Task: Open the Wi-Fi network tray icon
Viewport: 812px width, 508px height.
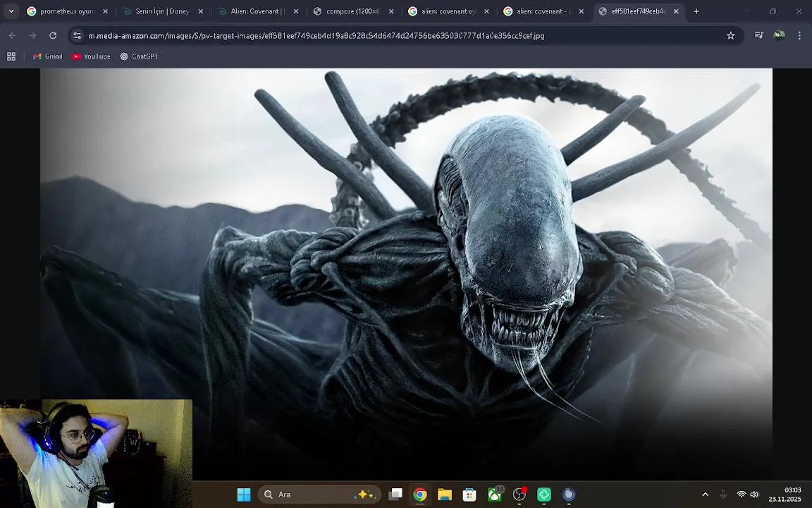Action: pos(742,495)
